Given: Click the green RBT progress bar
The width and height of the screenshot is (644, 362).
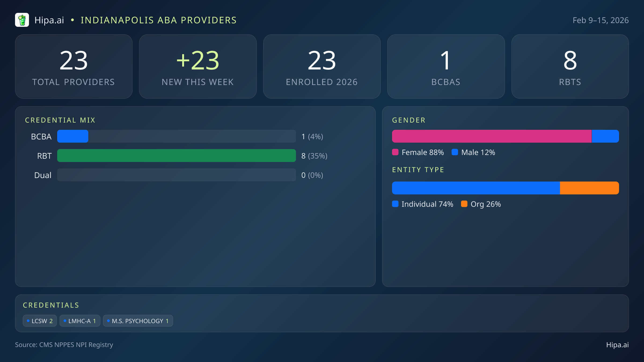Looking at the screenshot, I should point(176,156).
